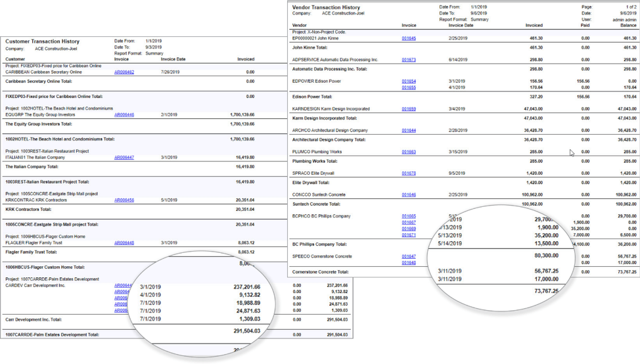
Task: Select 'SPEECO Cornerstone Concrete' vendor text
Action: tap(322, 257)
